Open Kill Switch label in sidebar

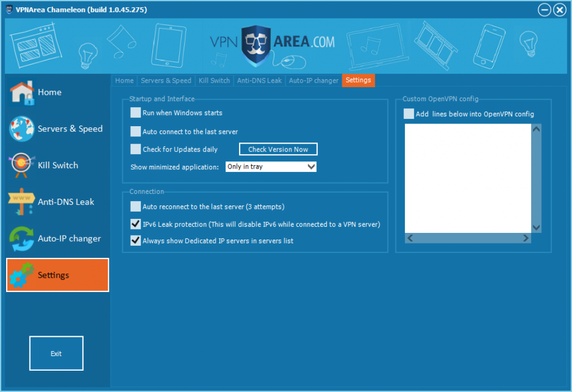click(58, 165)
